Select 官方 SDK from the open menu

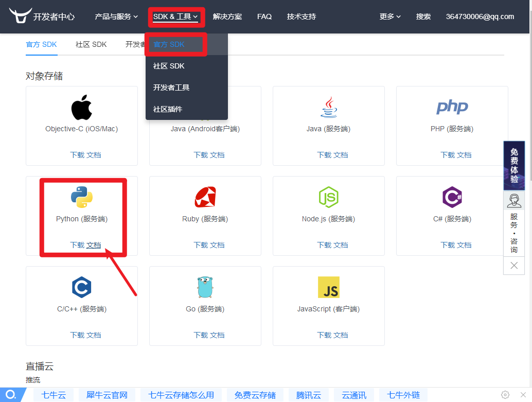[x=168, y=44]
